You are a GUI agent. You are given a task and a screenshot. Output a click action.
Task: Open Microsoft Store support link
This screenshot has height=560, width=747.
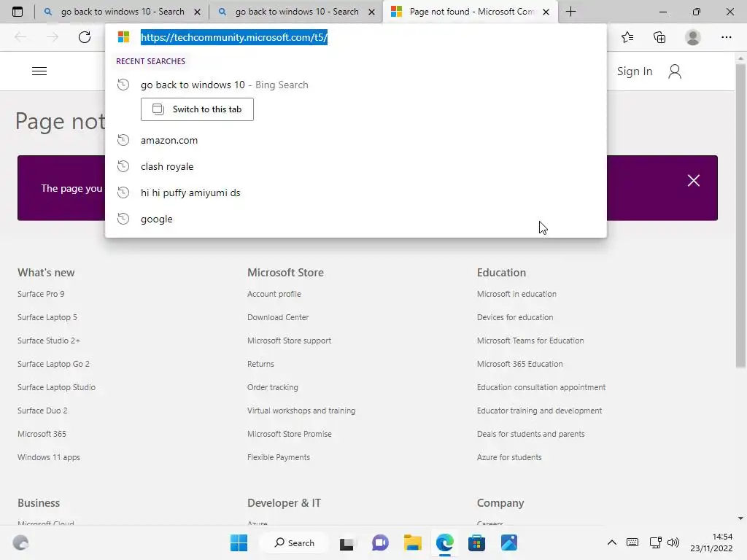click(289, 341)
